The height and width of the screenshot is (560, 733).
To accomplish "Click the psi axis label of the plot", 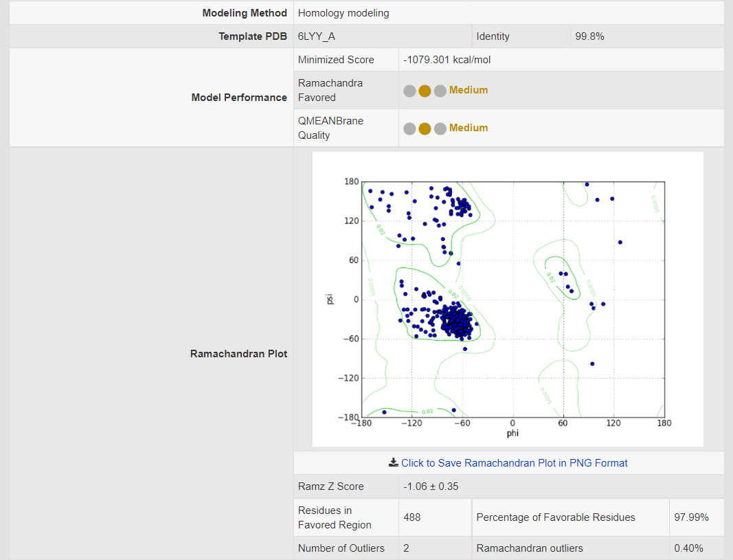I will pos(330,299).
